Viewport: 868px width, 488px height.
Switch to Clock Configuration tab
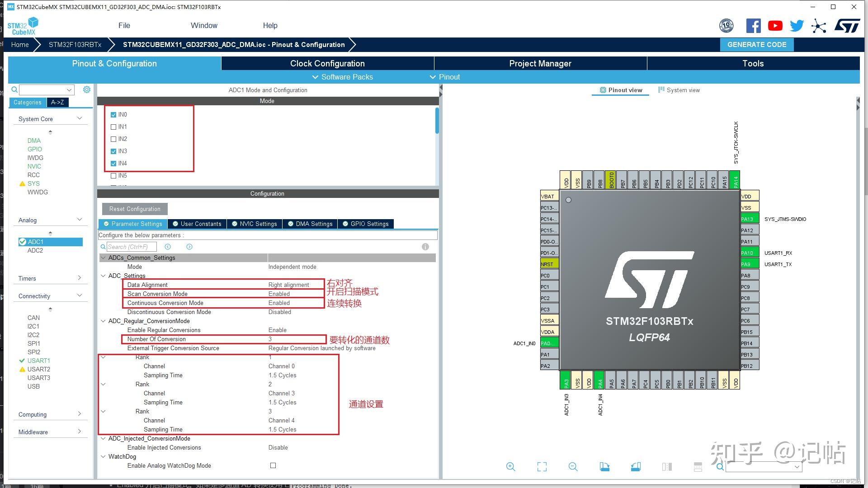[327, 63]
